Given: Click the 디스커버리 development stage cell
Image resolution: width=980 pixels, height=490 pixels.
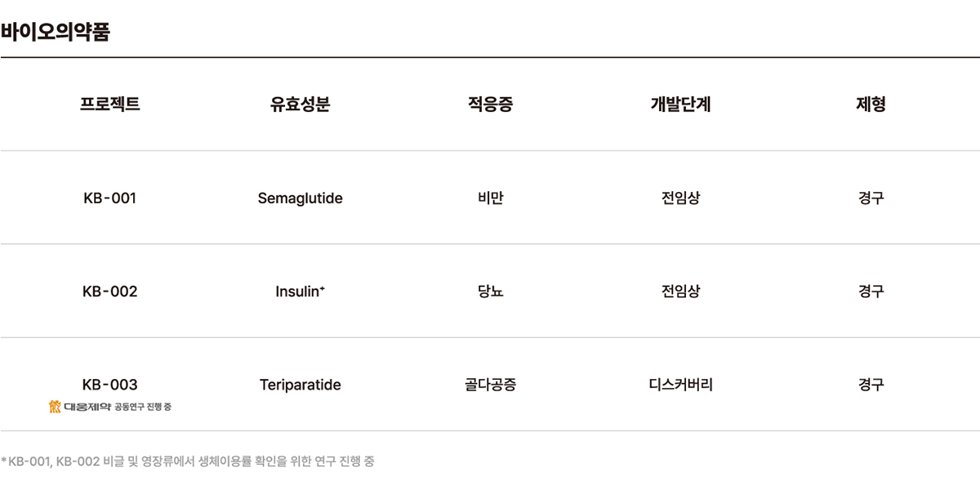Looking at the screenshot, I should 680,385.
